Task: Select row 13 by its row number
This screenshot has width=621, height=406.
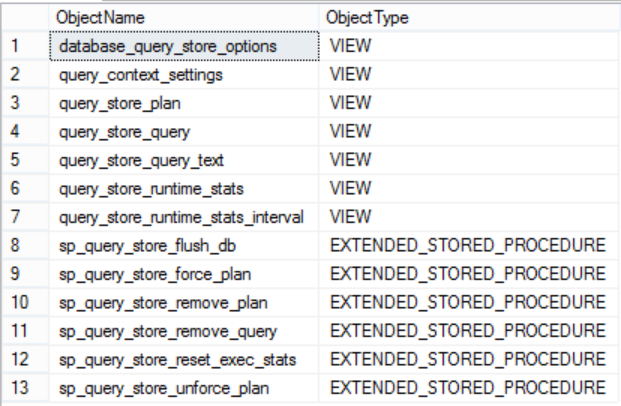Action: [17, 387]
